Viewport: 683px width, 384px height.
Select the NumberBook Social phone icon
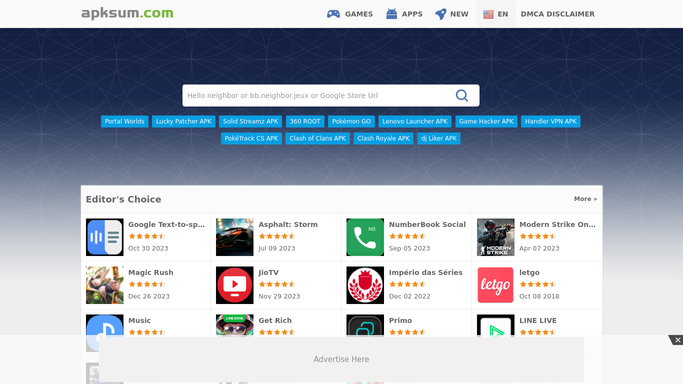coord(365,237)
